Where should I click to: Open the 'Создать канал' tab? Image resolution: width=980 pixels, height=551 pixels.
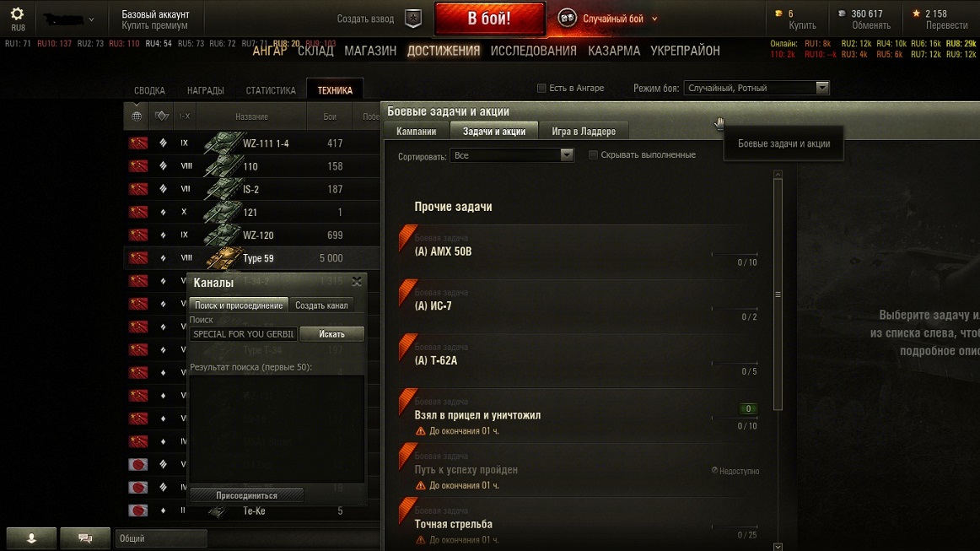tap(322, 305)
